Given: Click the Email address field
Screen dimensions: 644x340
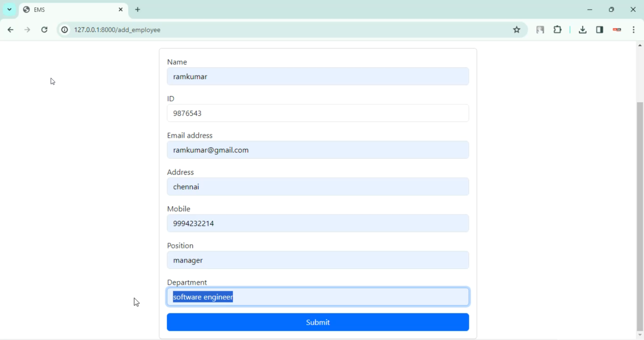Looking at the screenshot, I should [318, 150].
